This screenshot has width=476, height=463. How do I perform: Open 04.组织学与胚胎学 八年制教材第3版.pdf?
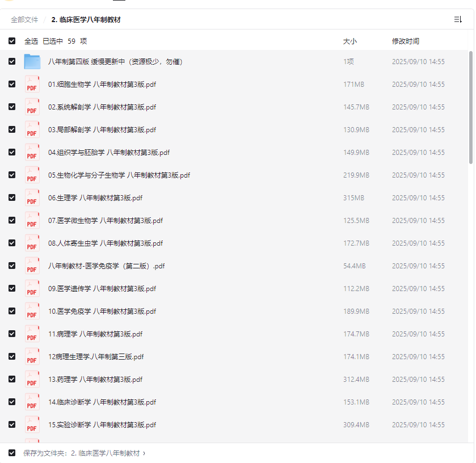coord(109,153)
